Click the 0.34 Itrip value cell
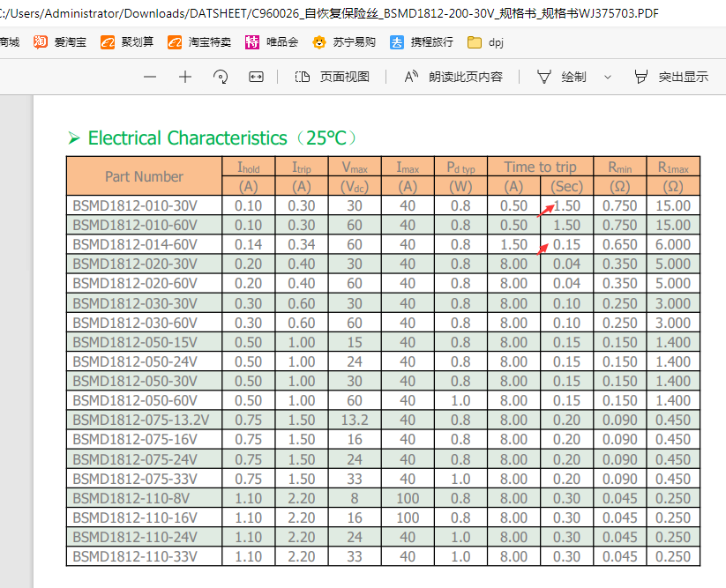 [302, 244]
